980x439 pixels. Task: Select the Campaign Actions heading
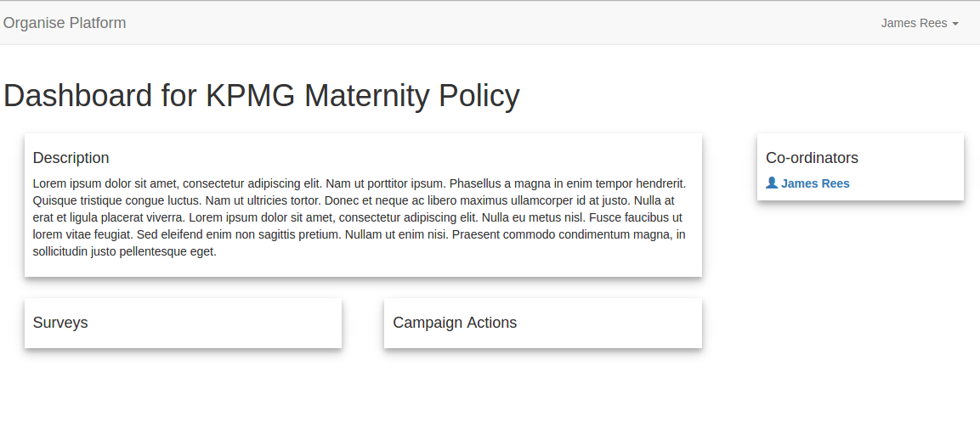(x=455, y=323)
